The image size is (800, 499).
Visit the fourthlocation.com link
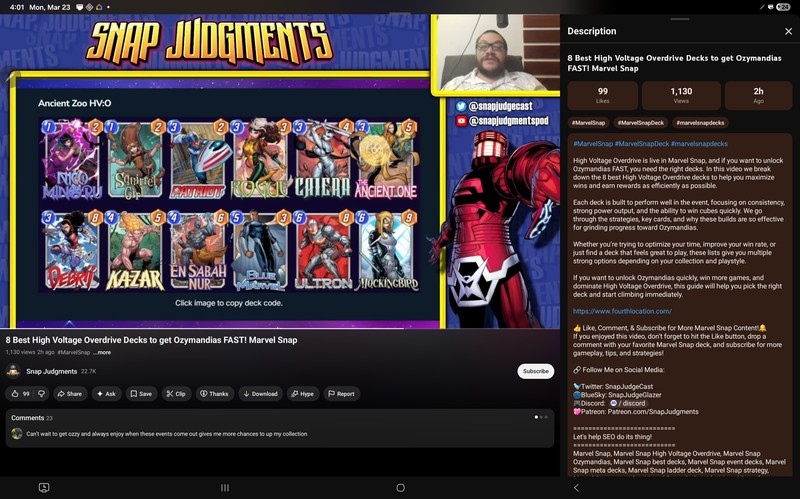[622, 311]
